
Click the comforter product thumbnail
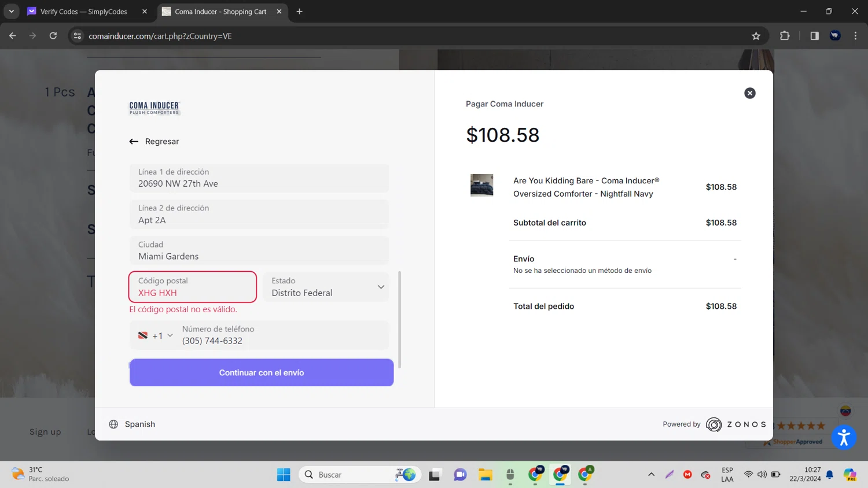point(481,185)
